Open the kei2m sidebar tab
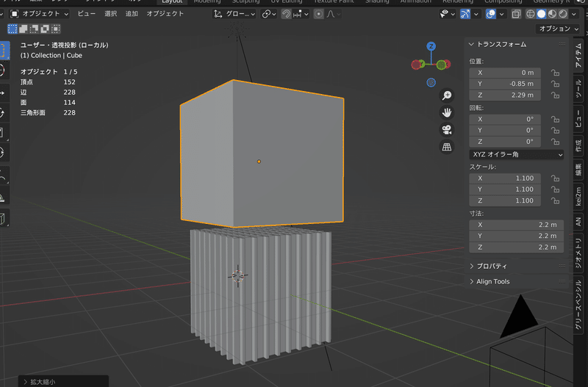 pos(578,196)
